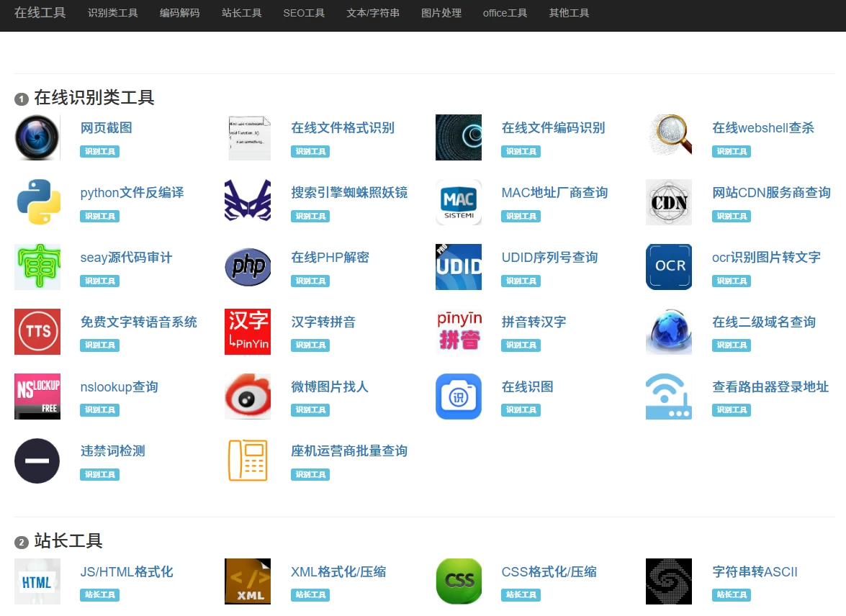This screenshot has height=616, width=846.
Task: Click the 识别工具 tag under nslookup查询
Action: (x=99, y=410)
